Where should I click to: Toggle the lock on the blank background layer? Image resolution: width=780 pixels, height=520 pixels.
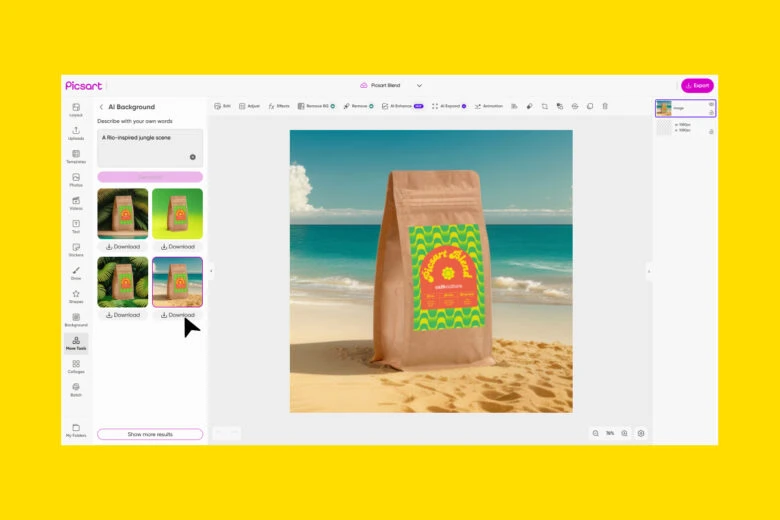pos(711,131)
